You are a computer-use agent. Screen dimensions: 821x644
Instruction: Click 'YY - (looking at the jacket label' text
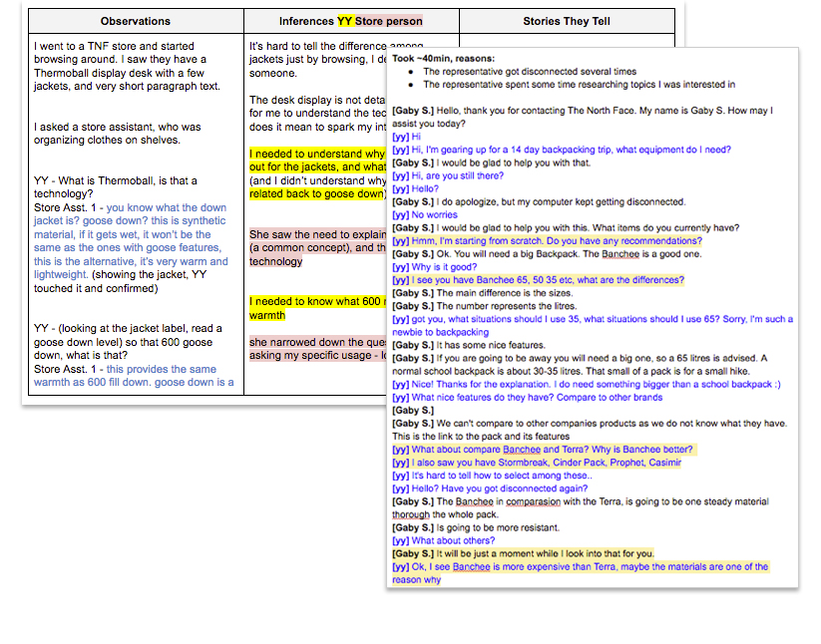(x=128, y=342)
